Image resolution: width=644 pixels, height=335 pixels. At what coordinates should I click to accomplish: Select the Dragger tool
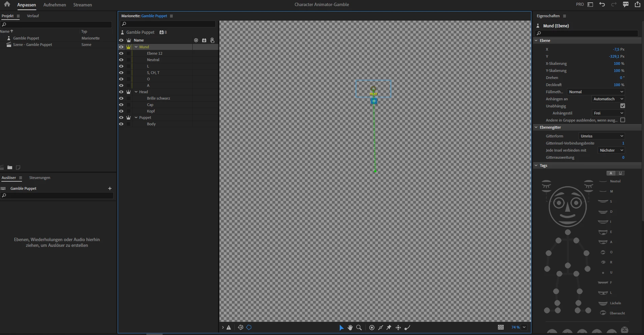(x=398, y=328)
